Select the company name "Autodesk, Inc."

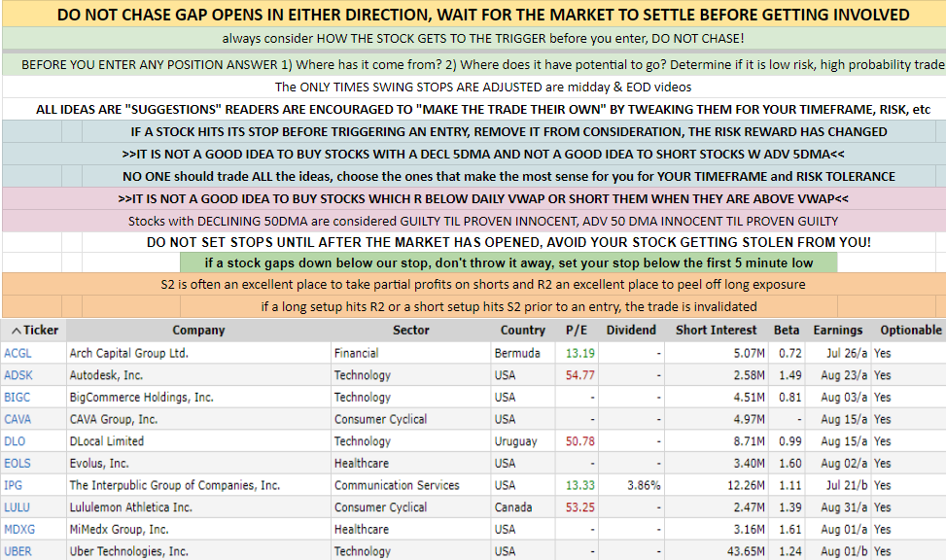106,375
